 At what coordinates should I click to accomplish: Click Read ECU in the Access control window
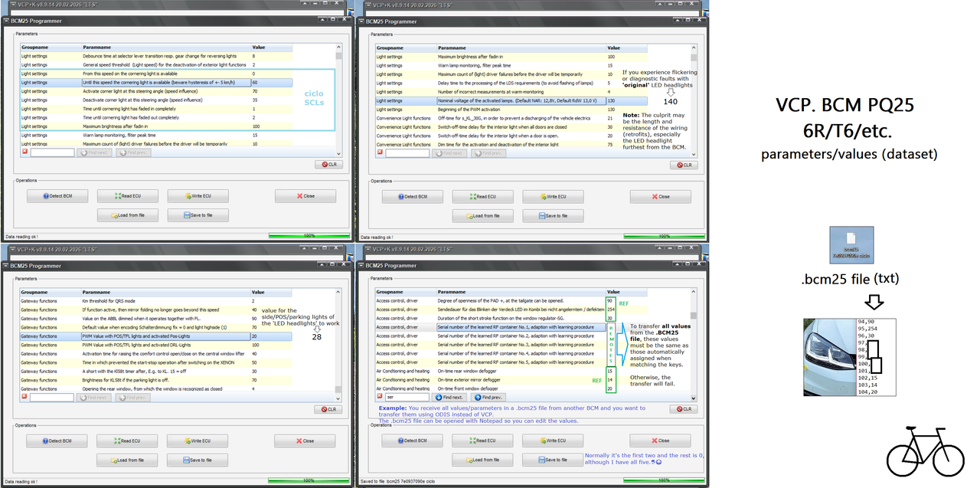[482, 441]
